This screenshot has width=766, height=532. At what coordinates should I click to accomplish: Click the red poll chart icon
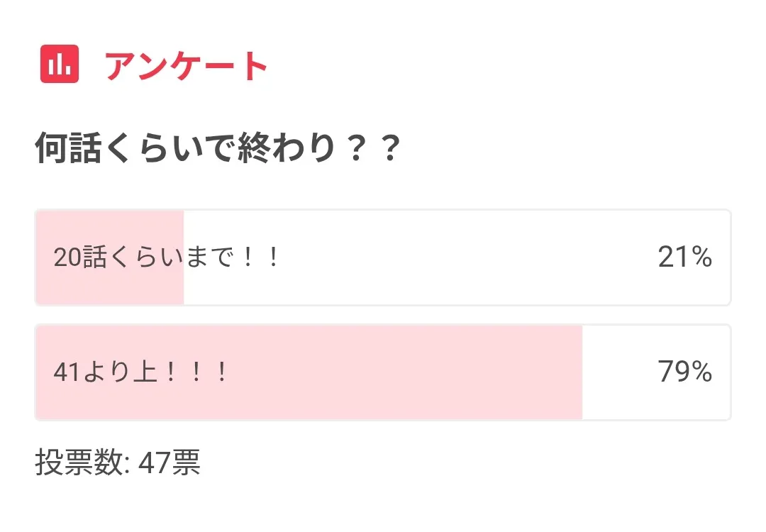tap(60, 65)
